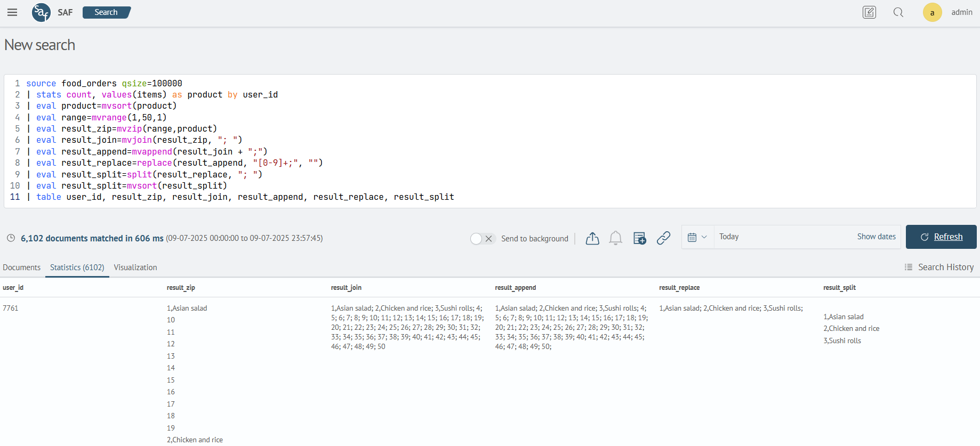The image size is (980, 446).
Task: Open the Search section badge
Action: coord(107,12)
